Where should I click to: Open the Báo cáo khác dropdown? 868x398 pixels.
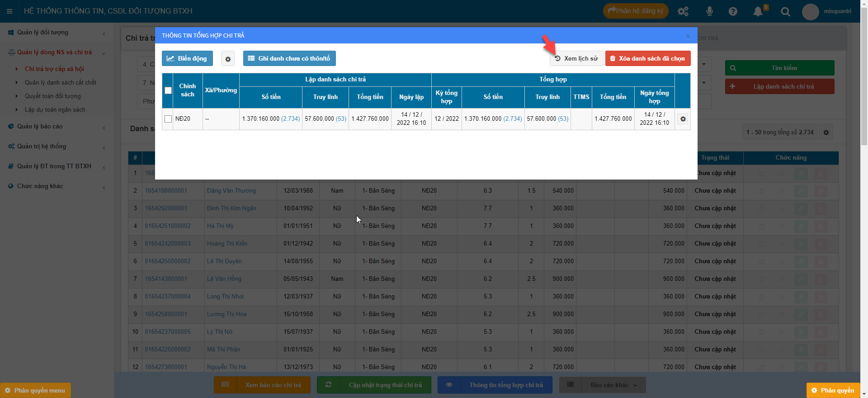(613, 385)
